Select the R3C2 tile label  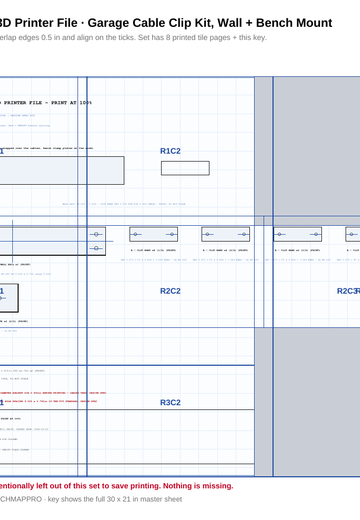coord(170,402)
